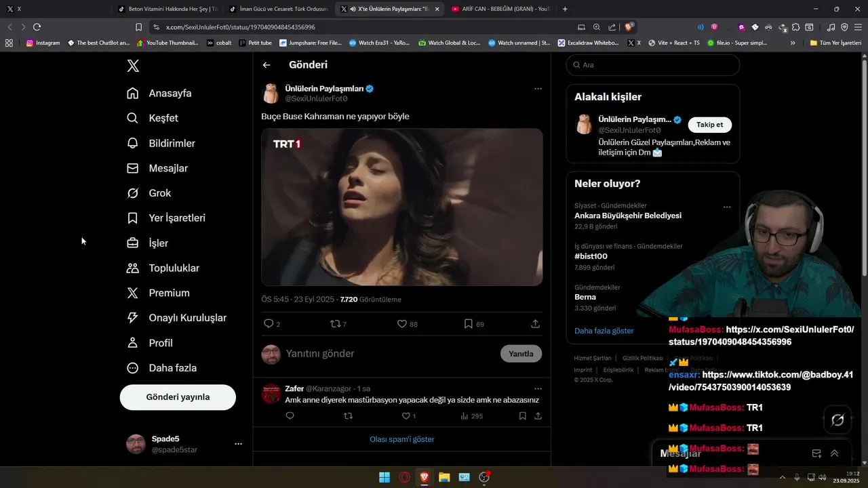This screenshot has width=868, height=488.
Task: Click Takip et button
Action: 709,125
